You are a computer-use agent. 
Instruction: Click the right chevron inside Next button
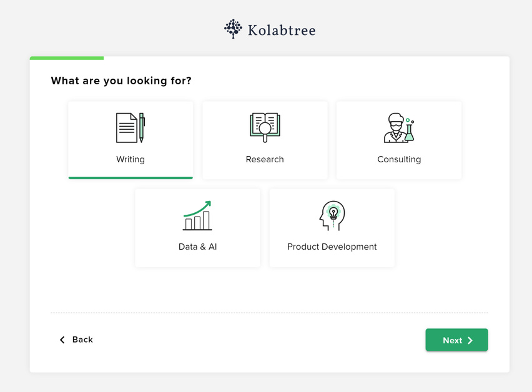click(470, 340)
